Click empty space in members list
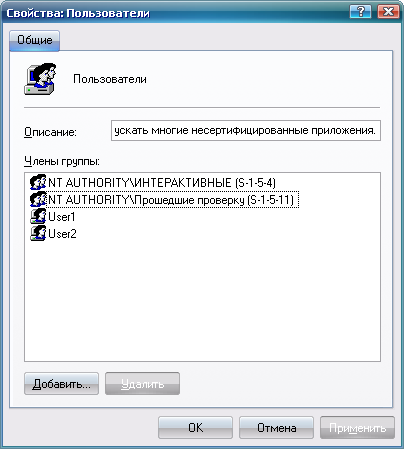The image size is (404, 449). (x=202, y=300)
